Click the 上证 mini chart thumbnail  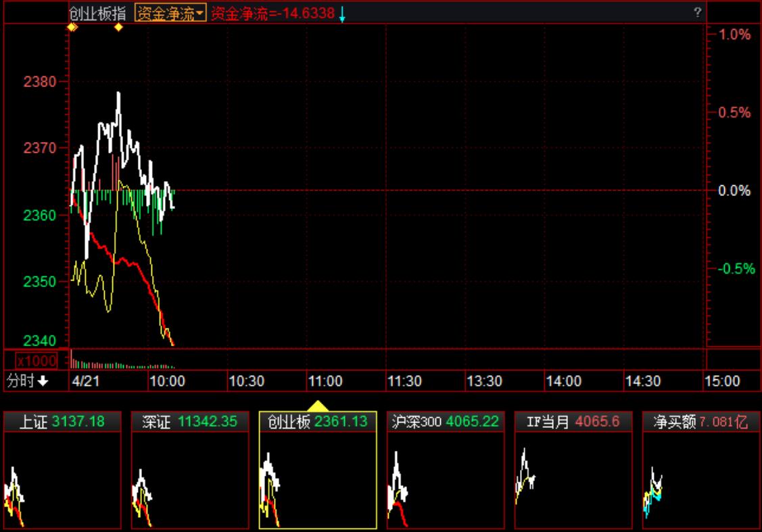pyautogui.click(x=62, y=480)
